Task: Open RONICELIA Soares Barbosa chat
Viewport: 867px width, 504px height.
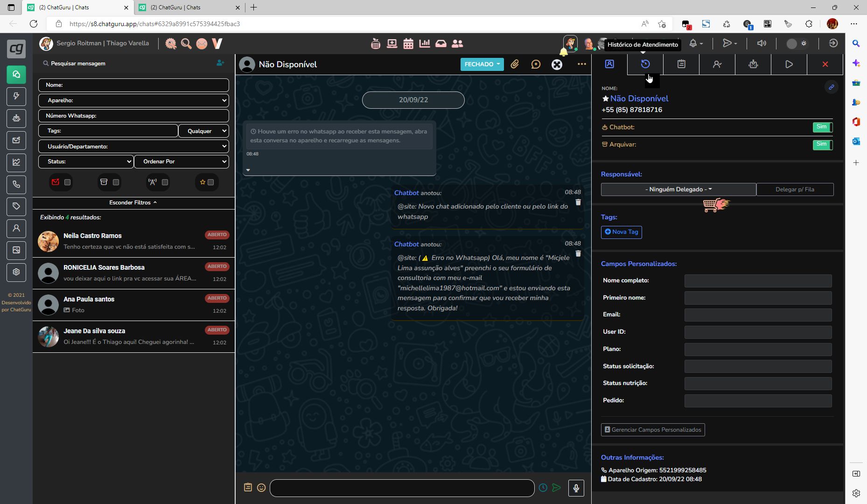Action: [133, 273]
